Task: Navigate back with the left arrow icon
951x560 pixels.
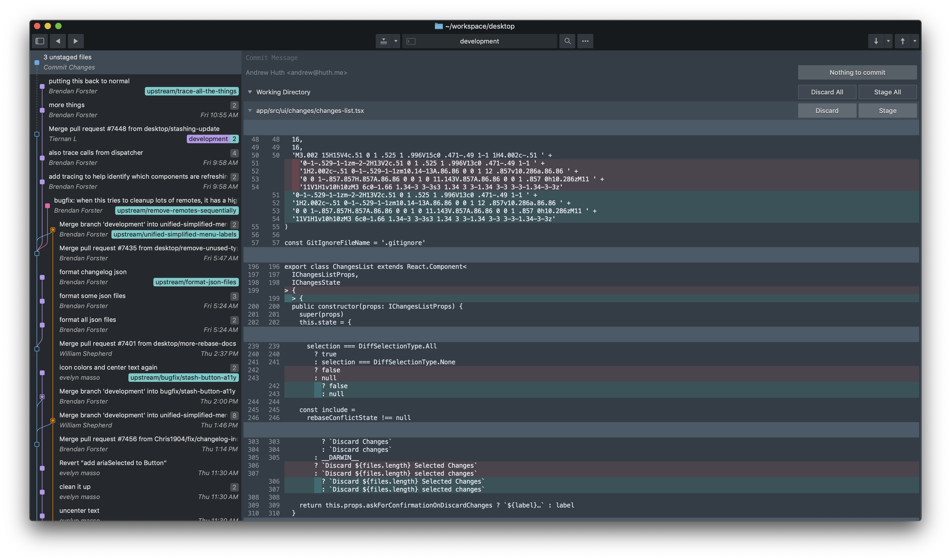Action: point(57,41)
